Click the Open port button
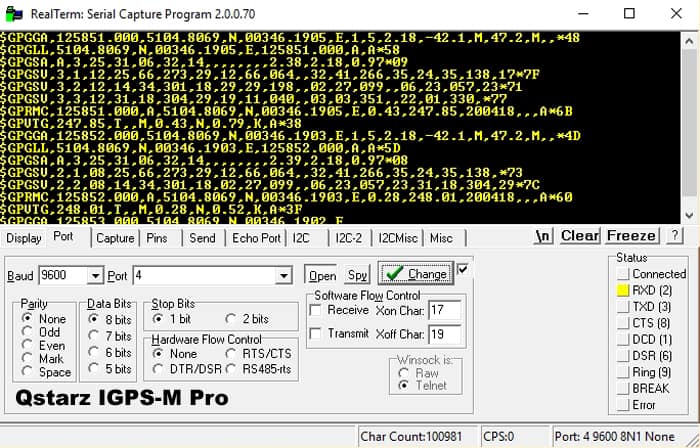This screenshot has width=700, height=448. [x=322, y=276]
